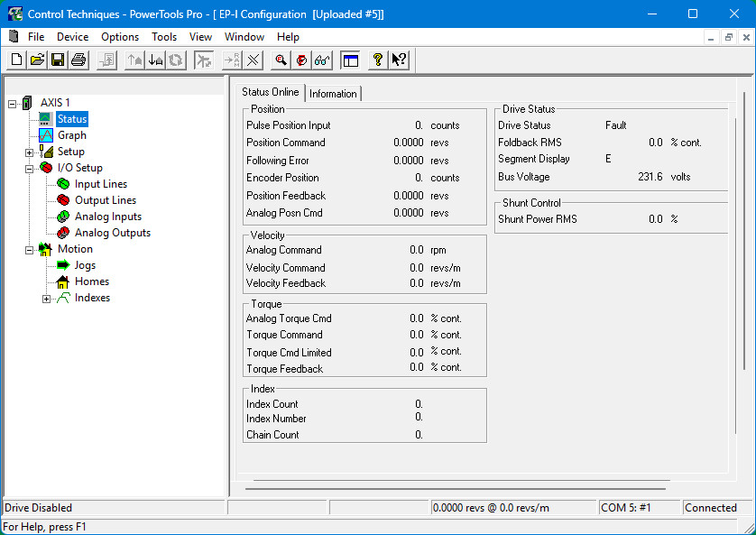Open the File menu
This screenshot has width=756, height=535.
coord(36,37)
